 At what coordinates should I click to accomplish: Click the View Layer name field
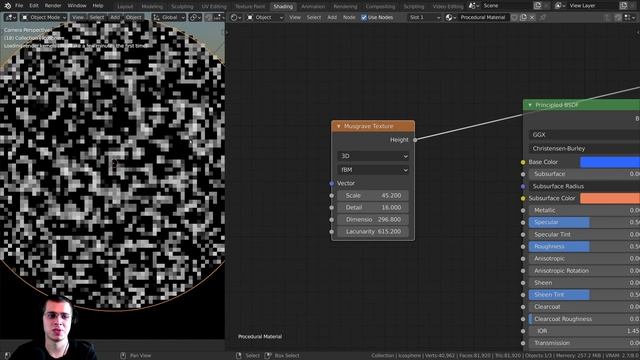(x=593, y=6)
